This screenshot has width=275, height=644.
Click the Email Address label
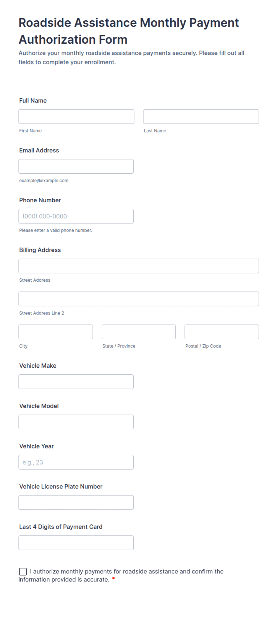tap(39, 150)
